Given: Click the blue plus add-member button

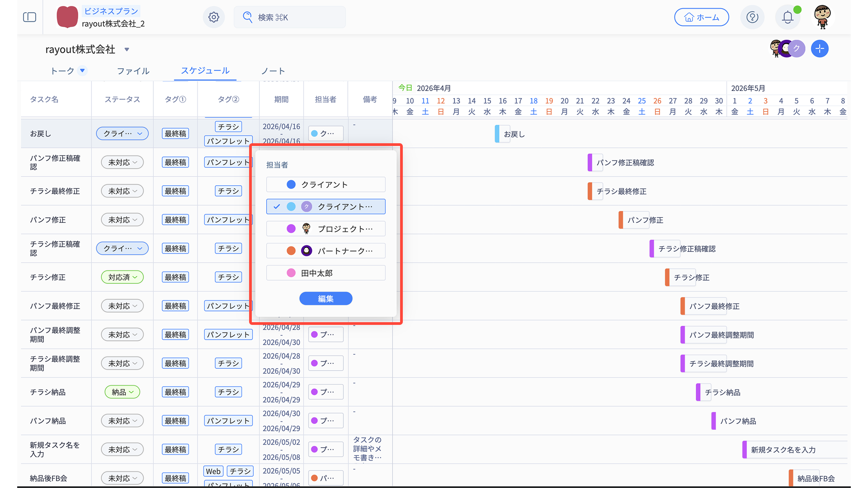Looking at the screenshot, I should pyautogui.click(x=820, y=49).
